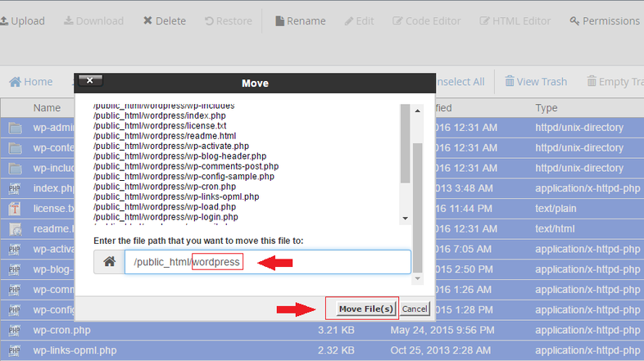Viewport: 644px width, 361px height.
Task: Go to Home in navigation bar
Action: tap(31, 82)
